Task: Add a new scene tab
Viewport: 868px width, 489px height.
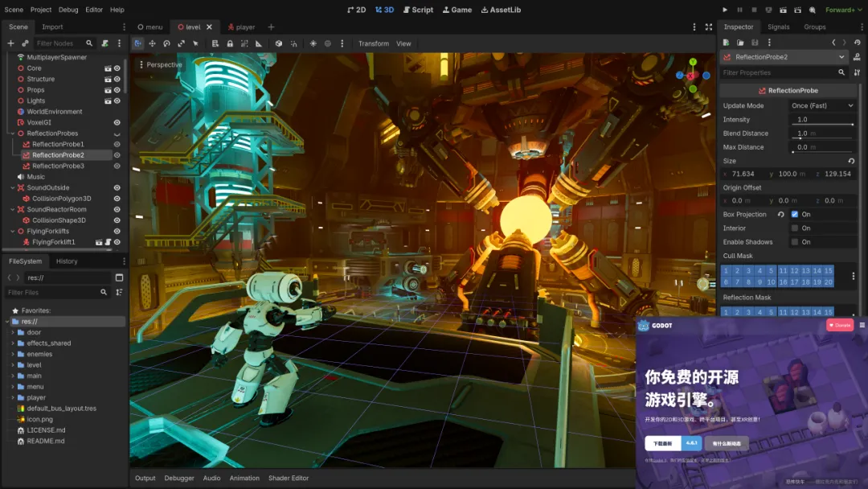Action: coord(271,27)
